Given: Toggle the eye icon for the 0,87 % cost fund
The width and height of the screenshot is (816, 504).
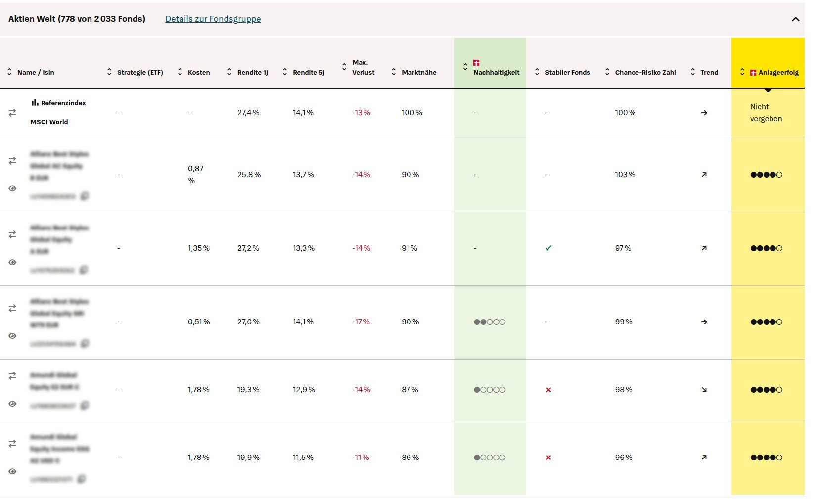Looking at the screenshot, I should [x=12, y=188].
